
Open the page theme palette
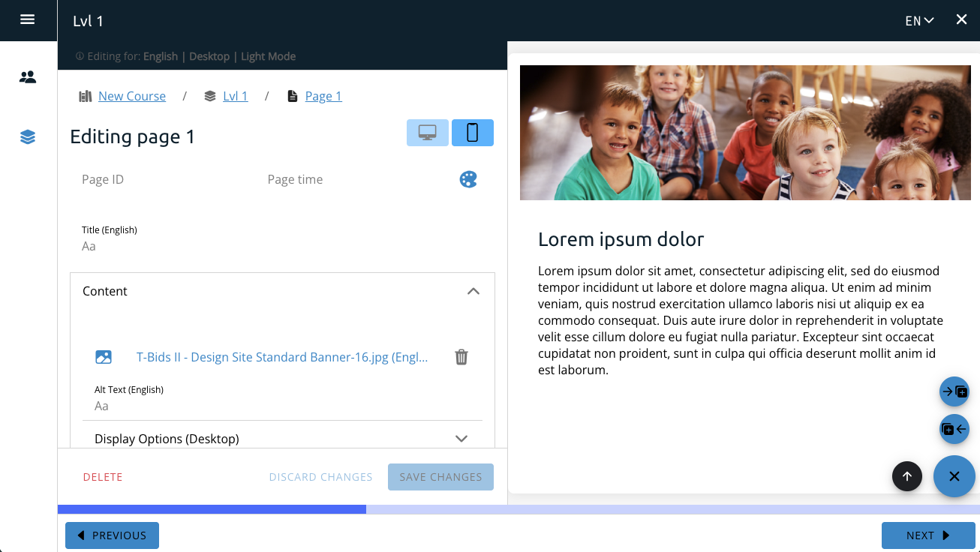pyautogui.click(x=468, y=179)
